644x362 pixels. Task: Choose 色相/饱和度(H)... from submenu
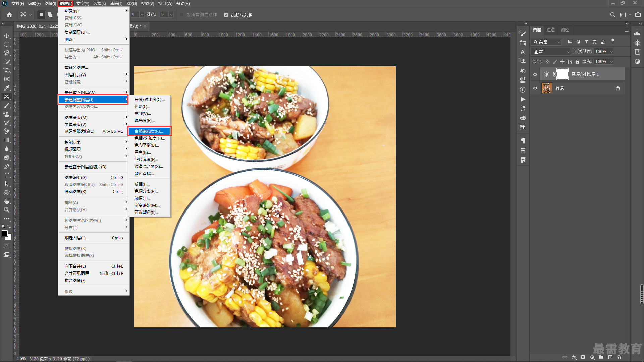(x=150, y=138)
